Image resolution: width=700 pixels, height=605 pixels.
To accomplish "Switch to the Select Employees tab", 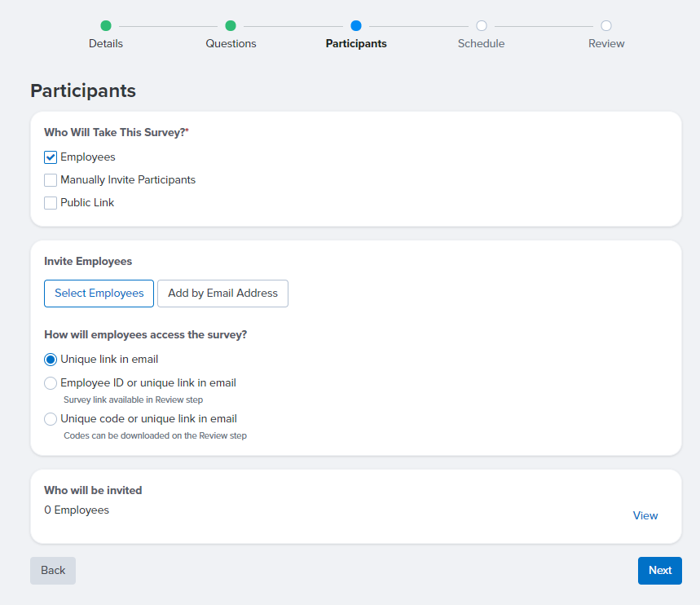I will click(x=99, y=294).
